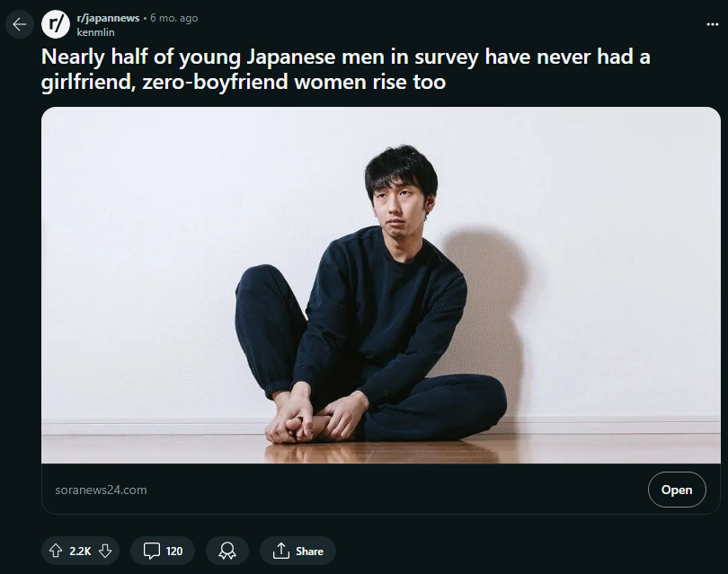
Task: Downvote the post
Action: (105, 551)
